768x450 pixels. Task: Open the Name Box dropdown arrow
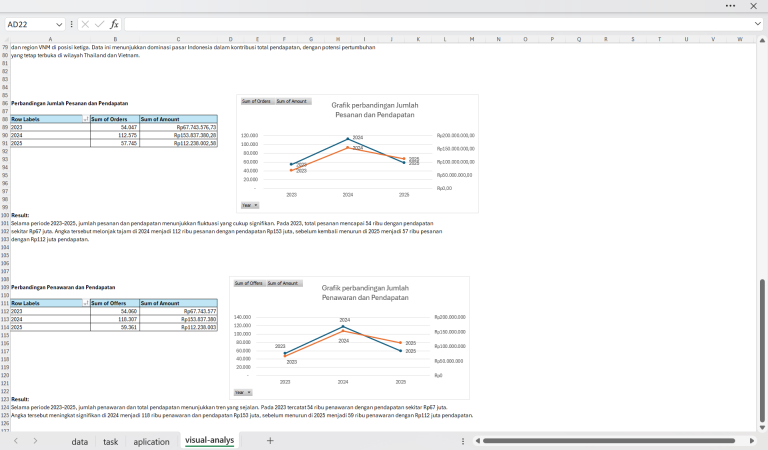pos(60,23)
